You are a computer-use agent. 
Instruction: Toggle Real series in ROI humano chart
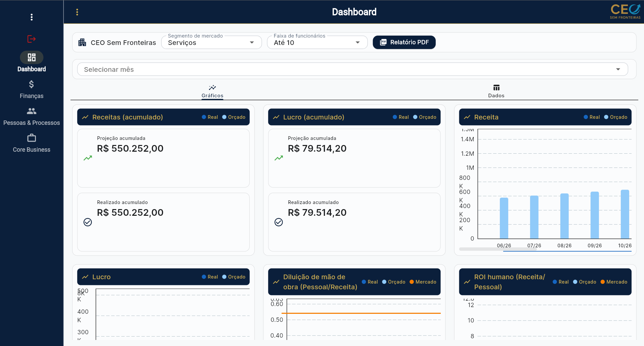click(561, 282)
